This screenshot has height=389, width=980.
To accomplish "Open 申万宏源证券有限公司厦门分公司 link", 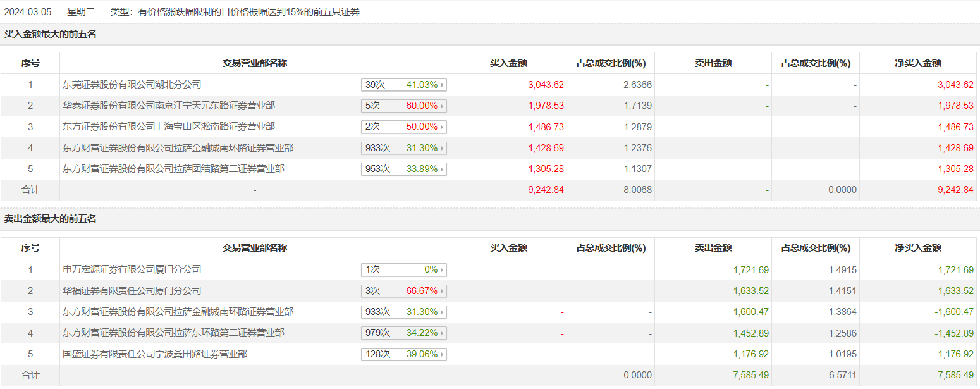I will (132, 269).
